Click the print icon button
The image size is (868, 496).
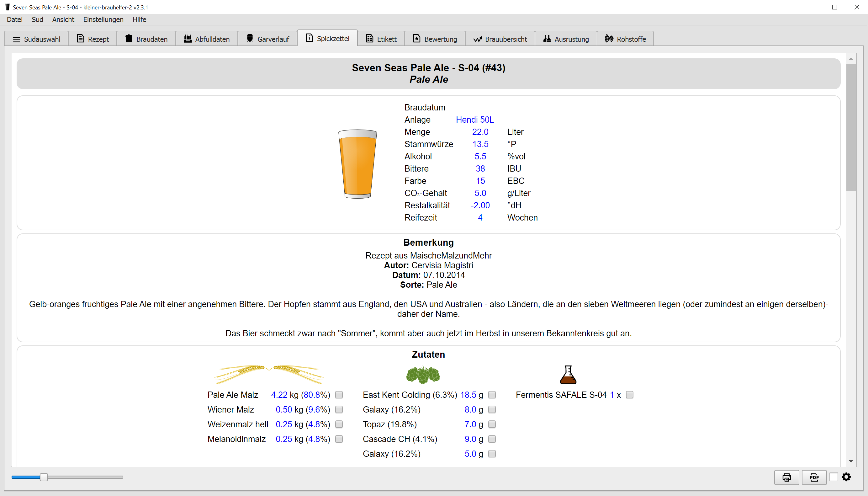[x=786, y=477]
